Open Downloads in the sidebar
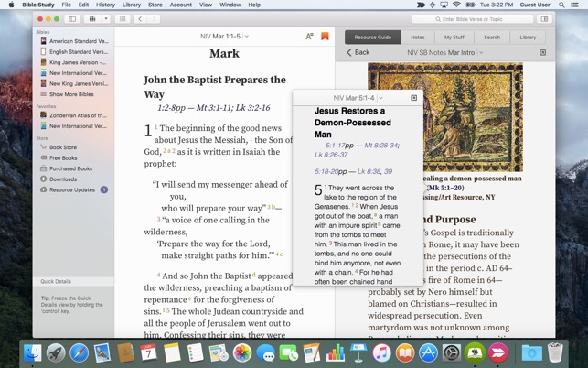588x368 pixels. (x=63, y=179)
